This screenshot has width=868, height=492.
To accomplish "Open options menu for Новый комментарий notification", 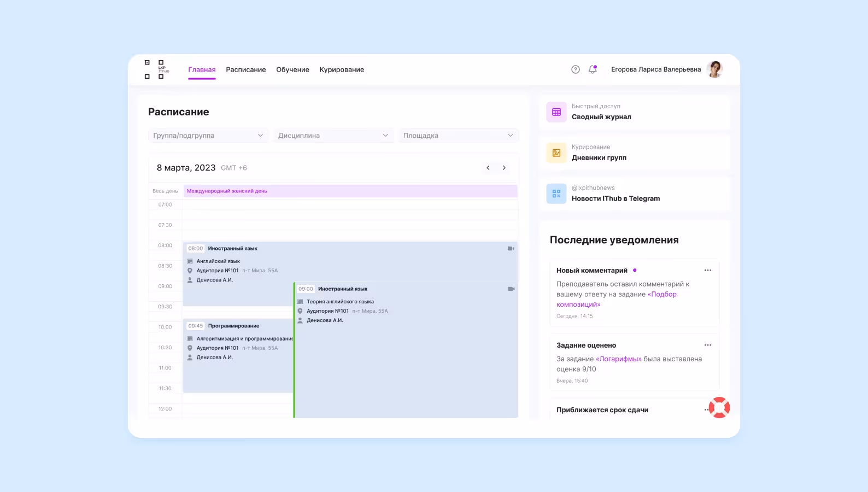I will click(708, 270).
